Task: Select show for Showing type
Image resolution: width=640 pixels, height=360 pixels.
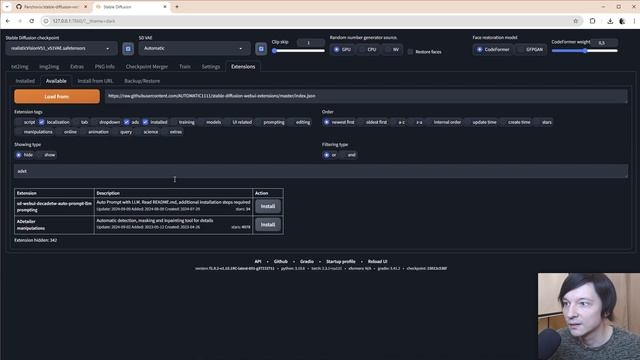Action: [46, 155]
